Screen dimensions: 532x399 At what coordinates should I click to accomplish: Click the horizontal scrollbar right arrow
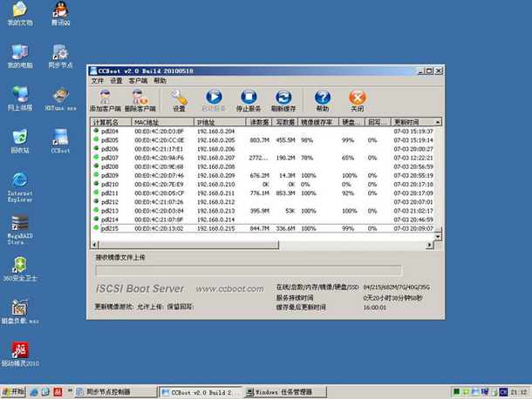[x=430, y=245]
